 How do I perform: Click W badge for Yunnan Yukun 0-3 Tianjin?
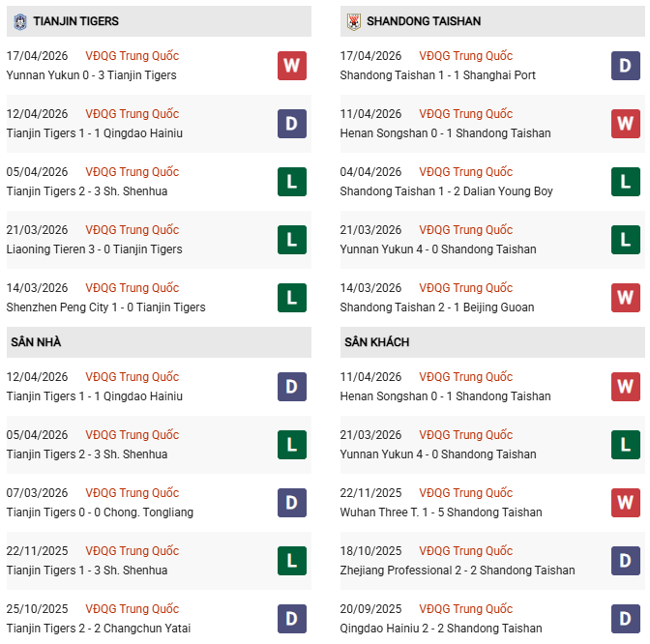[292, 66]
